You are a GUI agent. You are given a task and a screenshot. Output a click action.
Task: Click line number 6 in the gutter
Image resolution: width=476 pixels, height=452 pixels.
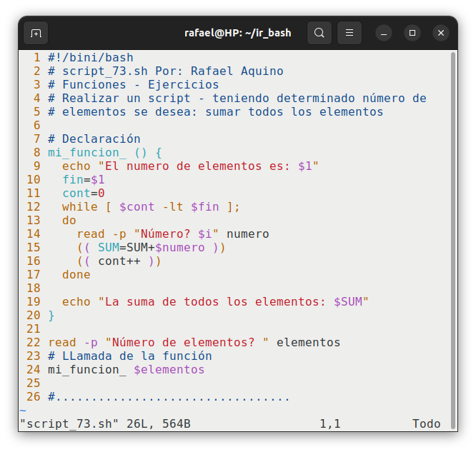point(36,125)
